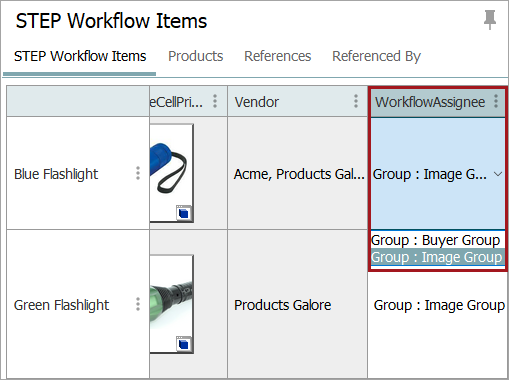Viewport: 509px width, 380px height.
Task: Pin the STEP Workflow Items panel
Action: pyautogui.click(x=490, y=20)
